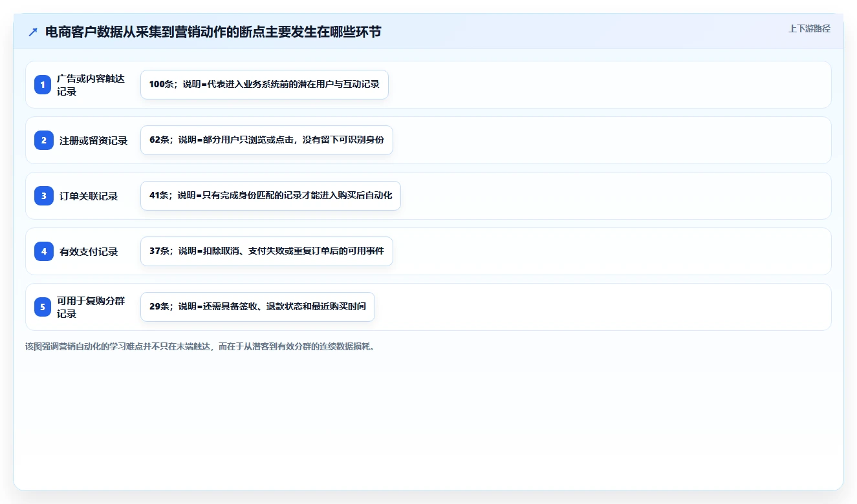Select step number 3 badge
This screenshot has width=857, height=504.
pyautogui.click(x=43, y=196)
